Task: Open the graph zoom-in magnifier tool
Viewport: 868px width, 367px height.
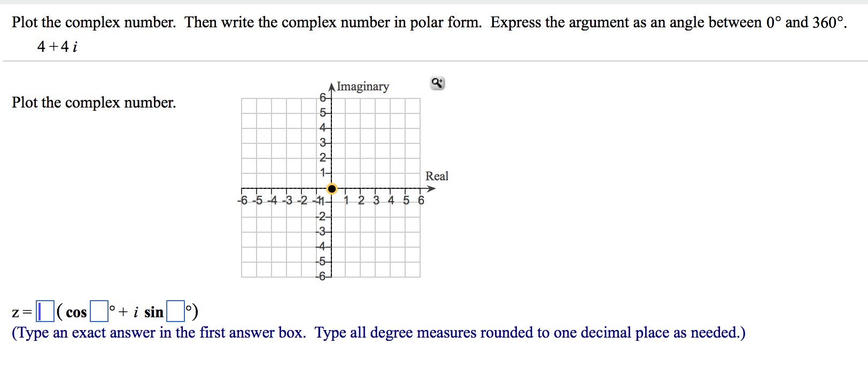Action: coord(437,83)
